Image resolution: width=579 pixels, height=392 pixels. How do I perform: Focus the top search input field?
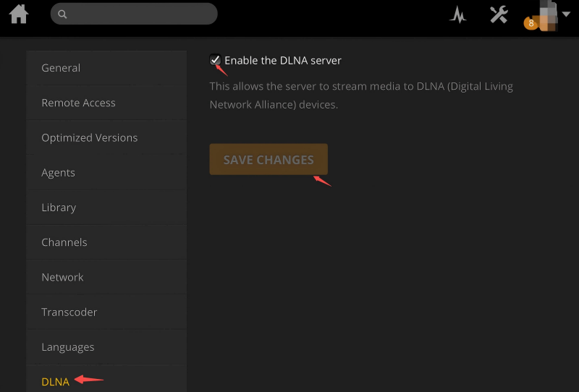click(x=141, y=14)
